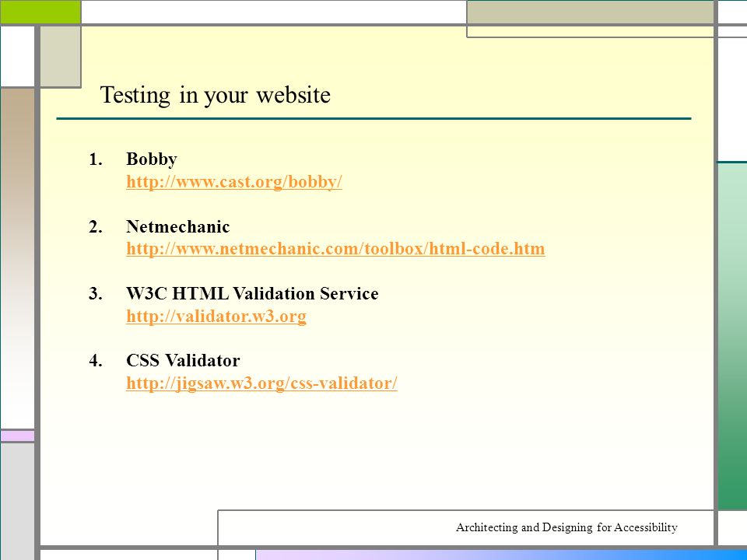Select the slide title 'Testing in your website'

click(216, 95)
